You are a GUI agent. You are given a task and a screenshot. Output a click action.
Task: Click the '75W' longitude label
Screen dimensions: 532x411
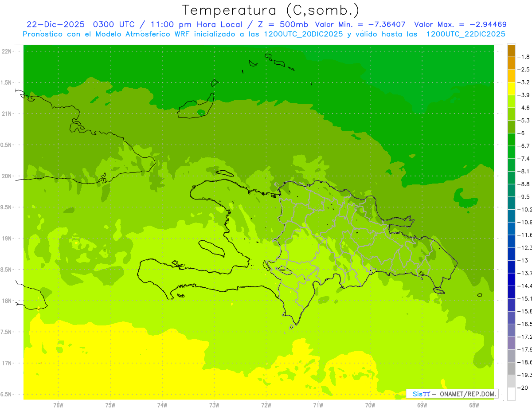(110, 405)
